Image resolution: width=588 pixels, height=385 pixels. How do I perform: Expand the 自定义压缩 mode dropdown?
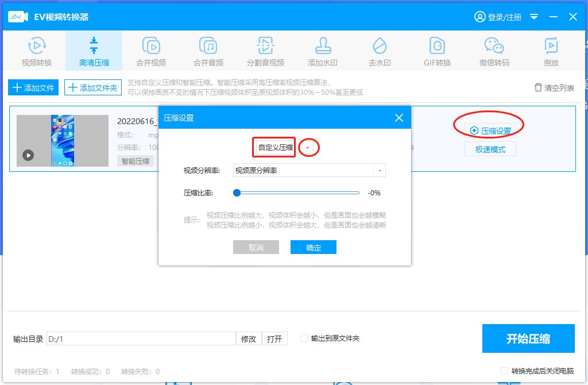click(x=308, y=147)
